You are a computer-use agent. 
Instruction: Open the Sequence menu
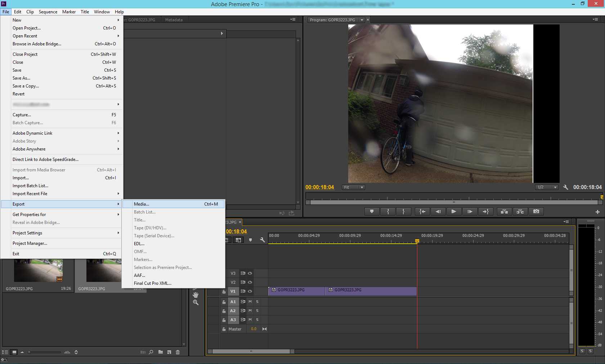(x=48, y=12)
